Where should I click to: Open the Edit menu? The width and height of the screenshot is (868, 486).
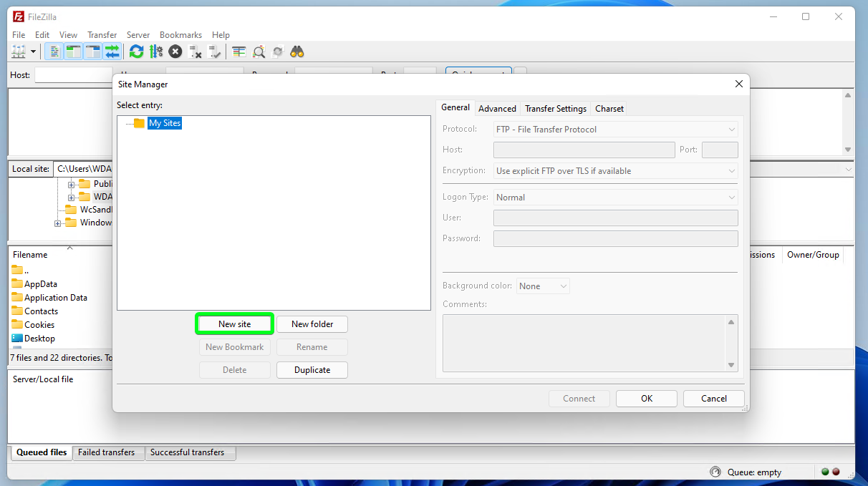[x=42, y=34]
